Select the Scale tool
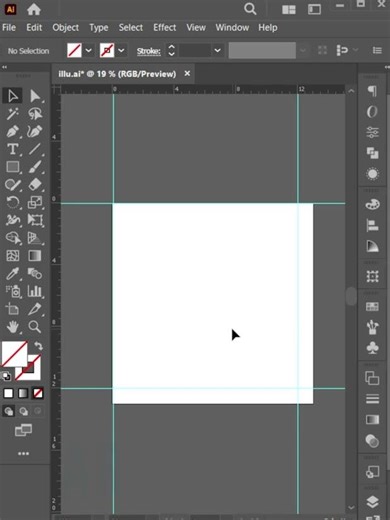Screen dimensions: 390x520 pyautogui.click(x=35, y=202)
